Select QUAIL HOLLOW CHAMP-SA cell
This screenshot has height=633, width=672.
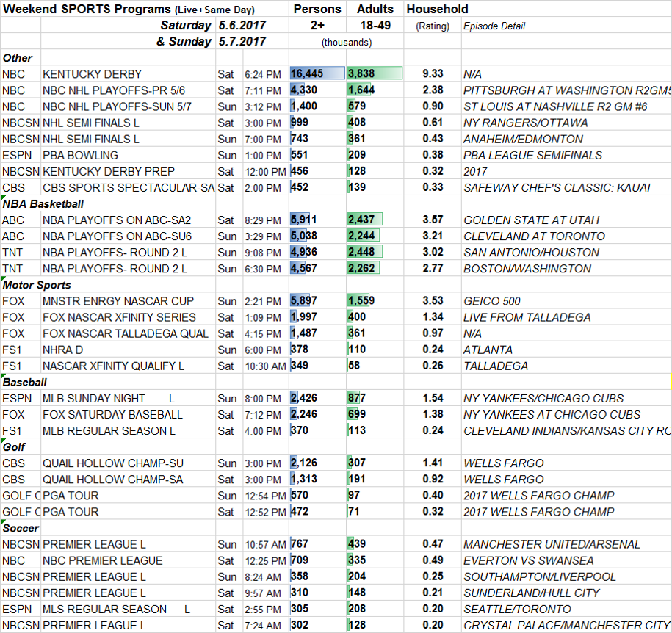coord(128,480)
